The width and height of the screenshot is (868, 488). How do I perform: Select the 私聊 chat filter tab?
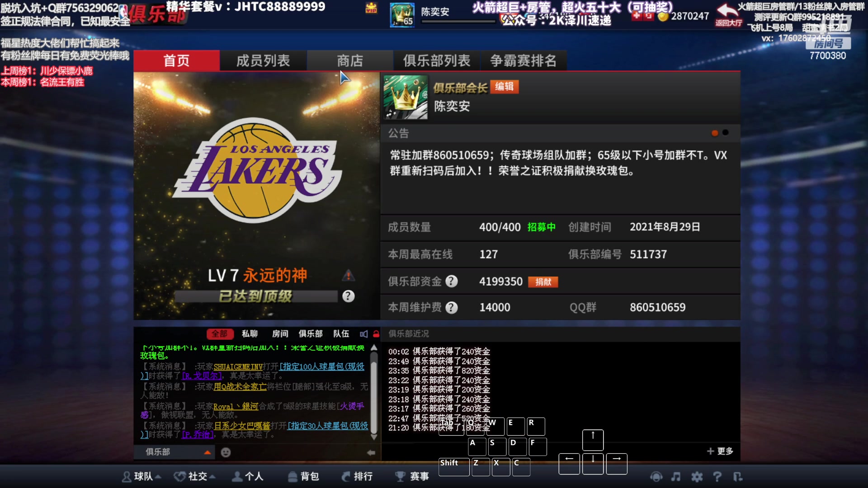(x=250, y=334)
